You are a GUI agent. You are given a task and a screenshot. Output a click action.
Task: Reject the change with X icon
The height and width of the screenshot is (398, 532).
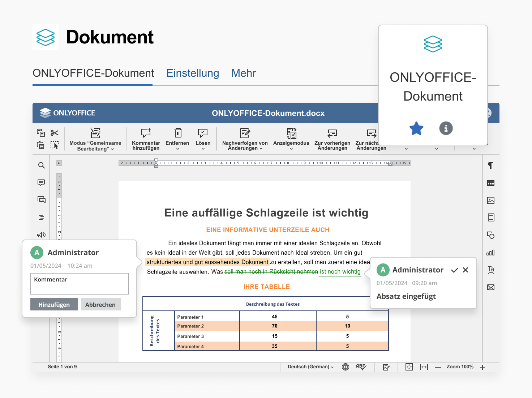click(465, 270)
